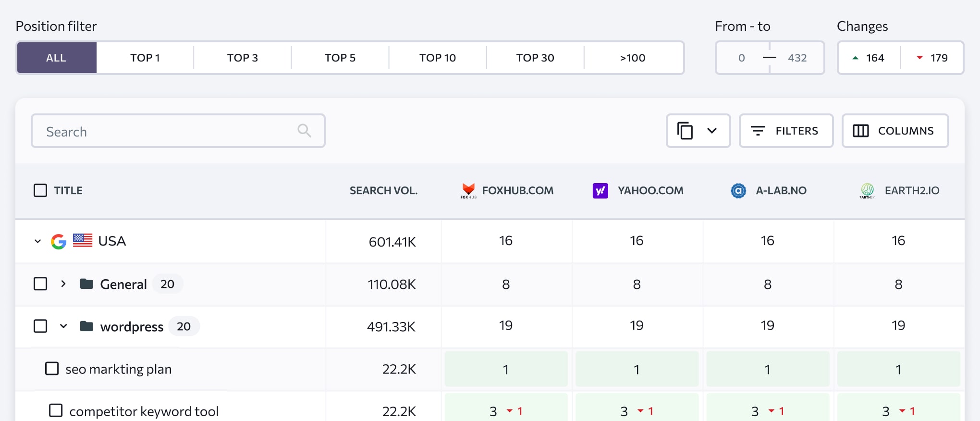This screenshot has height=421, width=980.
Task: Click the wordpress folder icon
Action: point(86,326)
